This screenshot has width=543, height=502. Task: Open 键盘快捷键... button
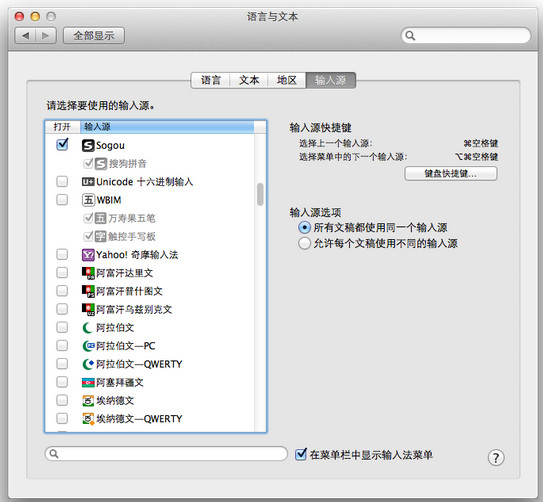451,173
